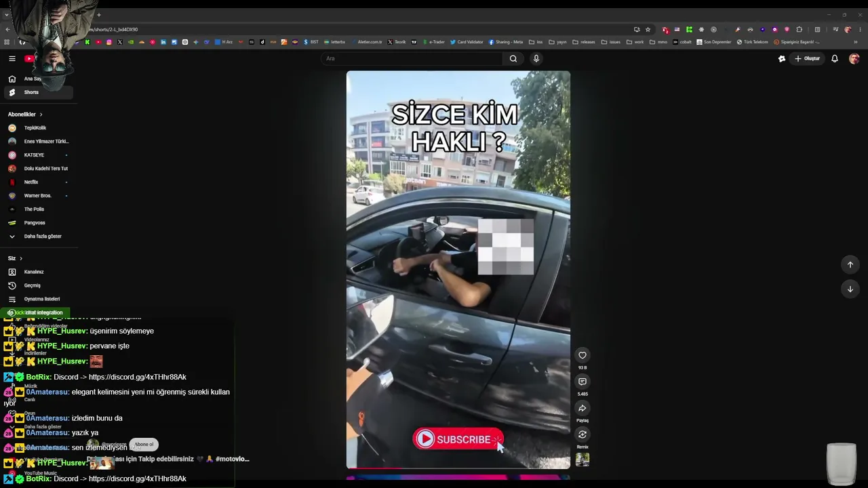Screen dimensions: 868x488
Task: Share the Short via Paylaş icon
Action: coord(583,408)
